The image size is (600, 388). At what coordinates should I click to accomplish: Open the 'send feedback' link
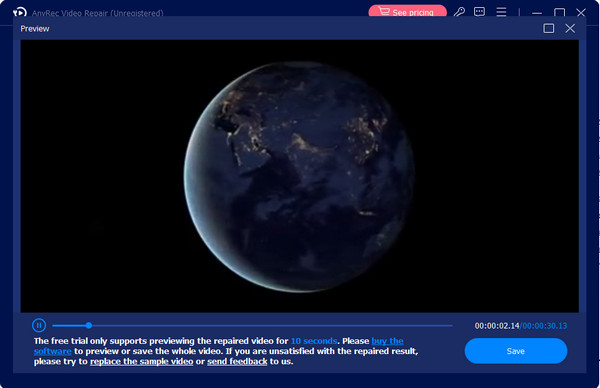coord(237,362)
